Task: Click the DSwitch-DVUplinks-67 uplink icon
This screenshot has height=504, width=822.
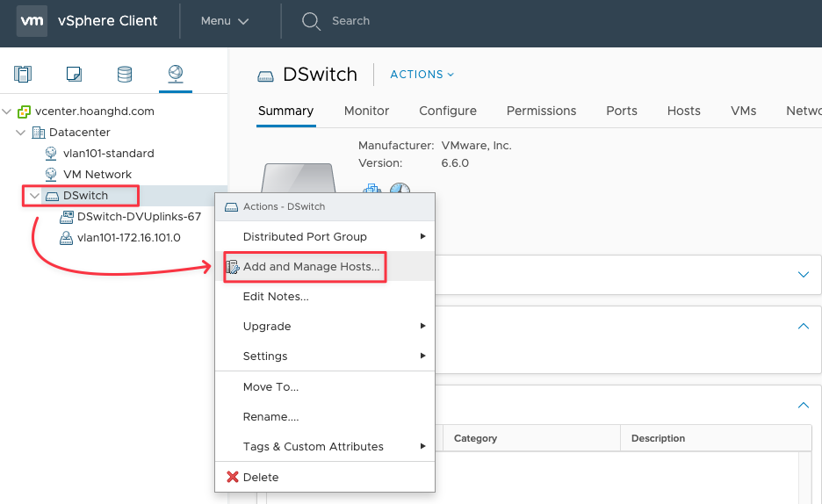Action: pos(67,216)
